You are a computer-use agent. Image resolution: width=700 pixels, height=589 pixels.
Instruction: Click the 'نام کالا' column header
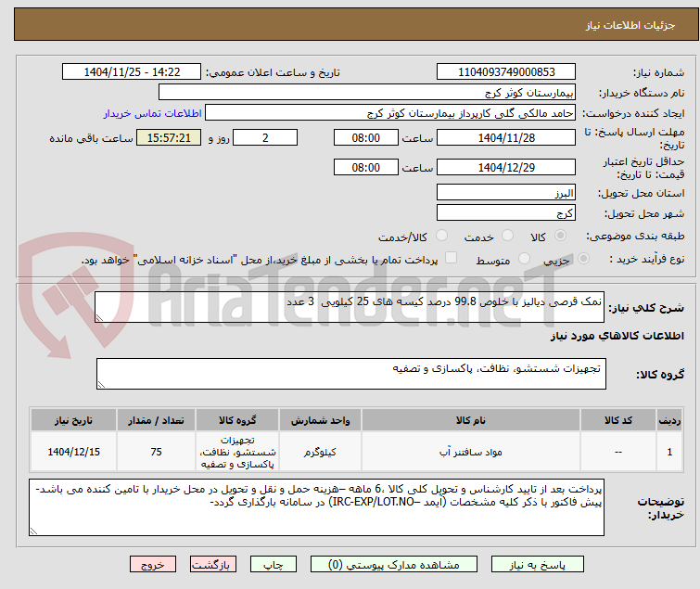(x=471, y=421)
